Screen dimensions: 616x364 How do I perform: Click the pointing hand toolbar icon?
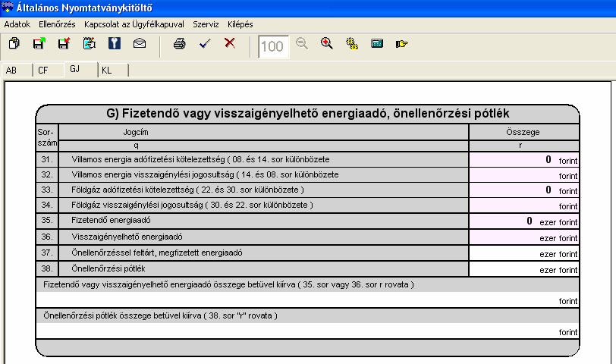click(x=402, y=43)
